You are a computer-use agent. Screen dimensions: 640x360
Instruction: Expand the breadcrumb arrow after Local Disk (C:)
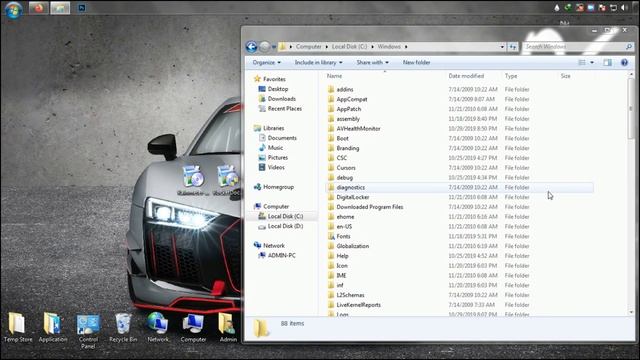click(372, 47)
